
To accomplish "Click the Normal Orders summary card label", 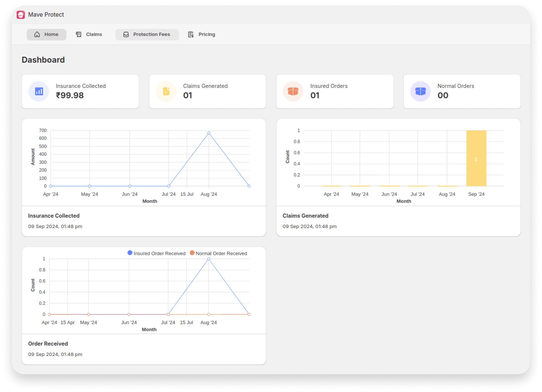I will pos(456,86).
